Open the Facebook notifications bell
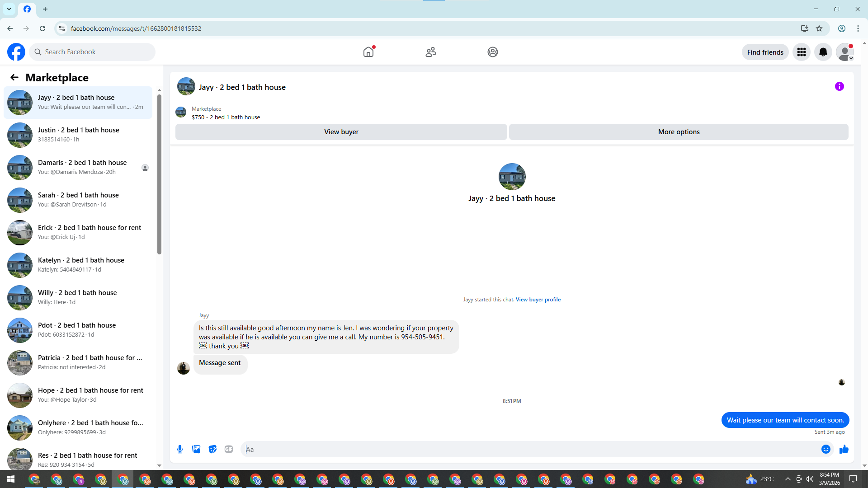 pyautogui.click(x=823, y=52)
